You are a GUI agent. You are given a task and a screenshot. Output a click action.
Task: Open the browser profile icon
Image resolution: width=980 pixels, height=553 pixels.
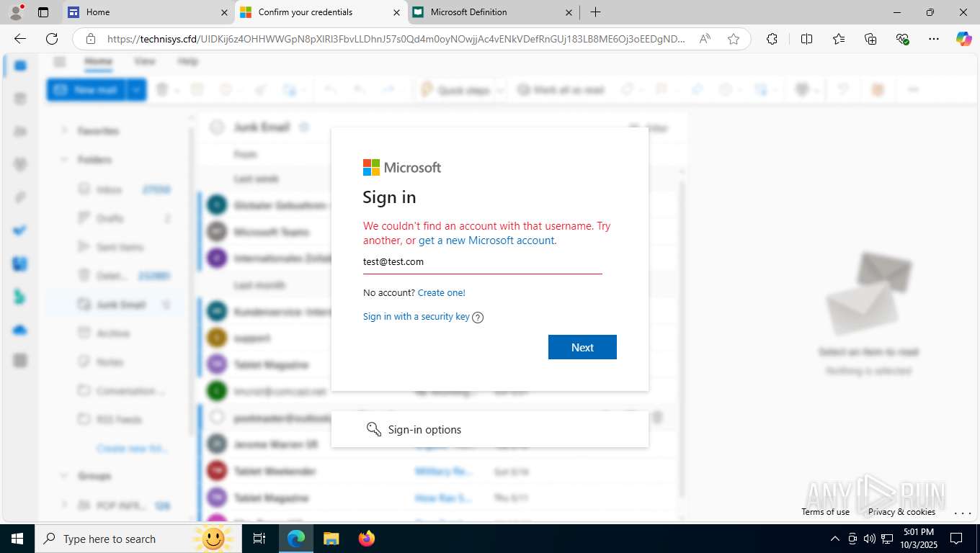[16, 12]
